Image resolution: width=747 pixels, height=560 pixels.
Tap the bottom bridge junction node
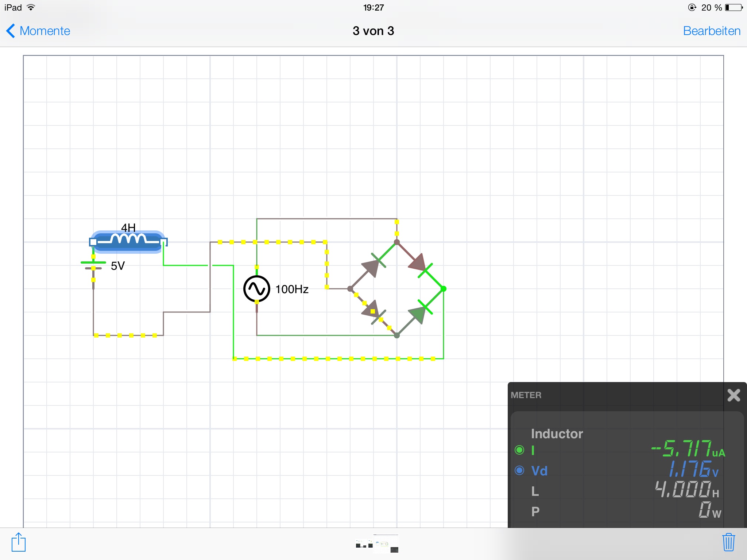[397, 335]
